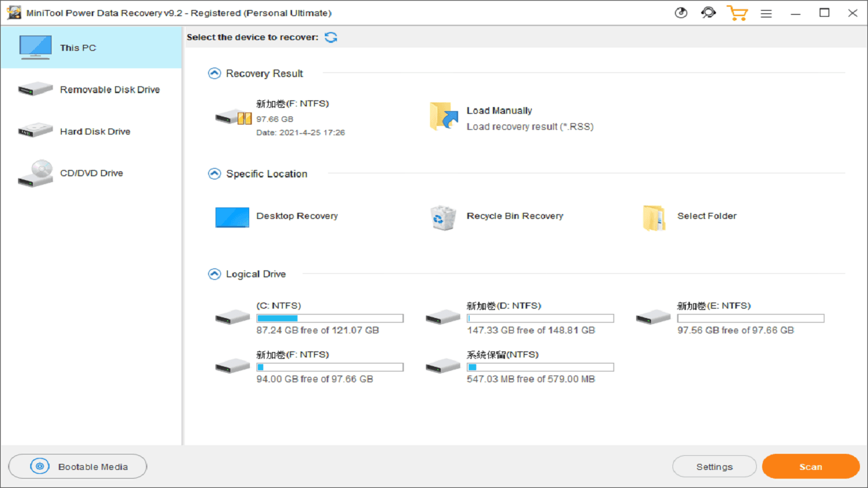
Task: Start Recycle Bin Recovery
Action: [442, 217]
